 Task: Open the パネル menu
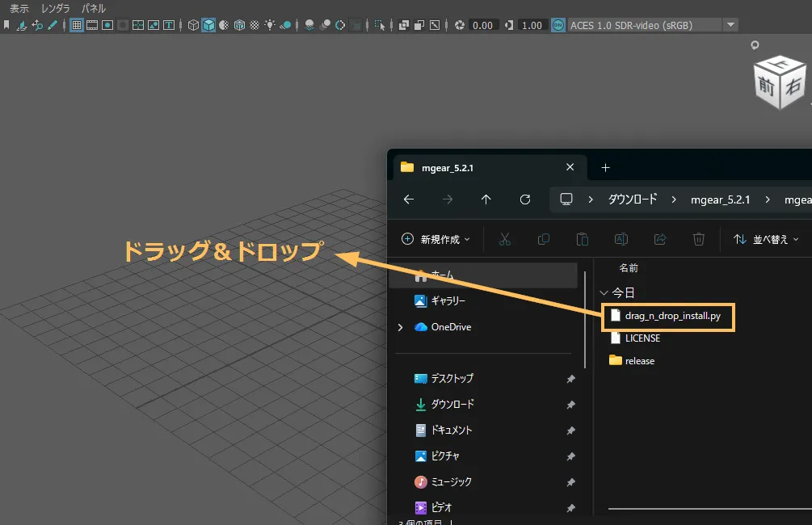pos(94,8)
